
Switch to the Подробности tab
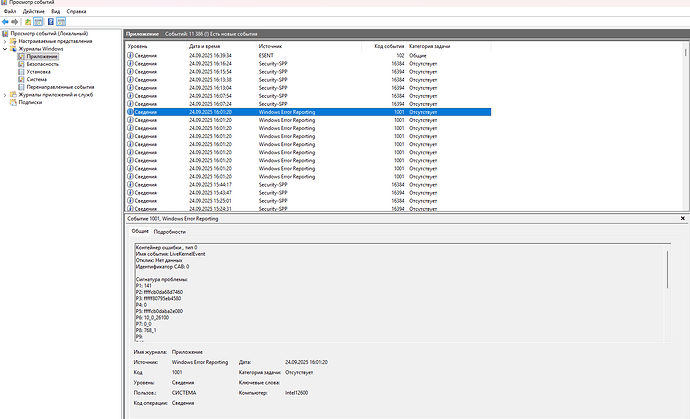point(169,231)
